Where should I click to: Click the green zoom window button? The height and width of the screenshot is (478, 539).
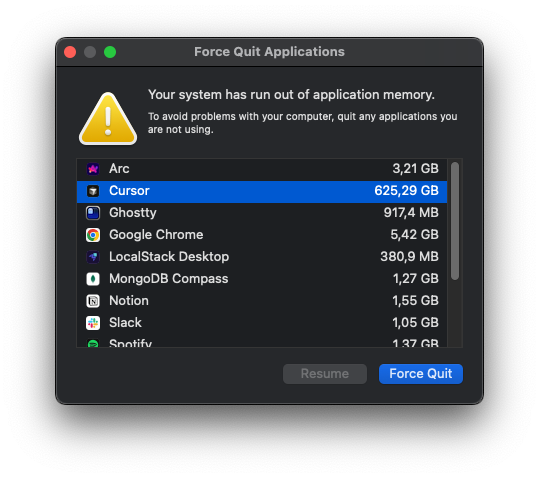coord(110,52)
